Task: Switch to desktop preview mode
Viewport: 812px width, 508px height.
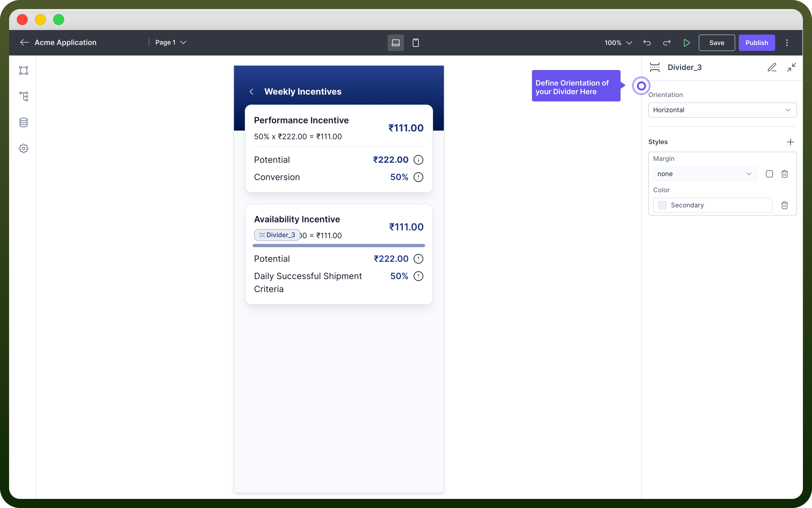Action: 396,43
